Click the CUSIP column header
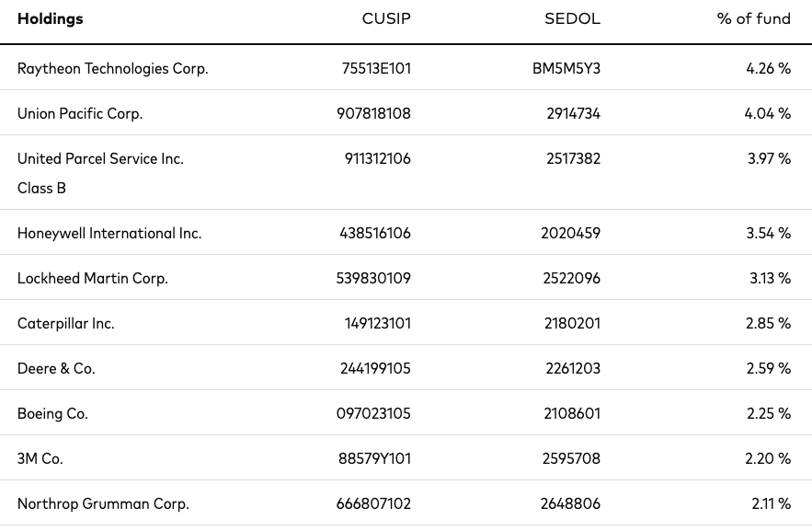The height and width of the screenshot is (531, 812). (x=386, y=18)
